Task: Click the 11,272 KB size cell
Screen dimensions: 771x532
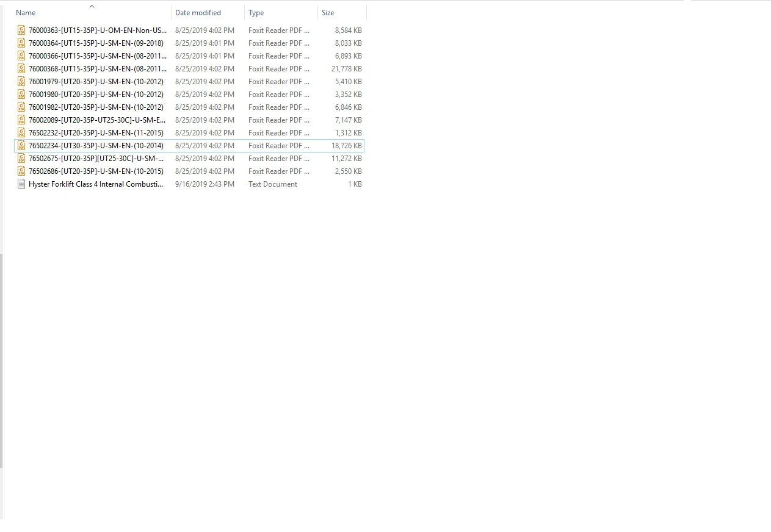Action: [346, 158]
